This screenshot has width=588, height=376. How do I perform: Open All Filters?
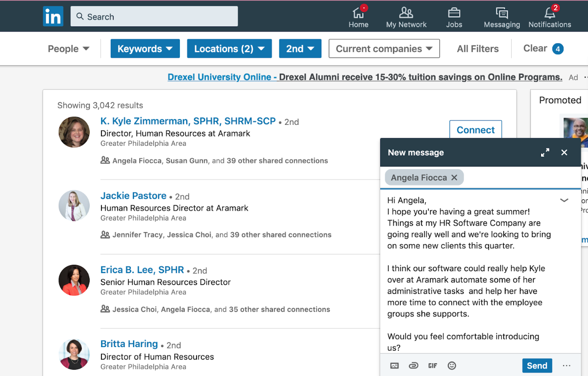tap(478, 48)
